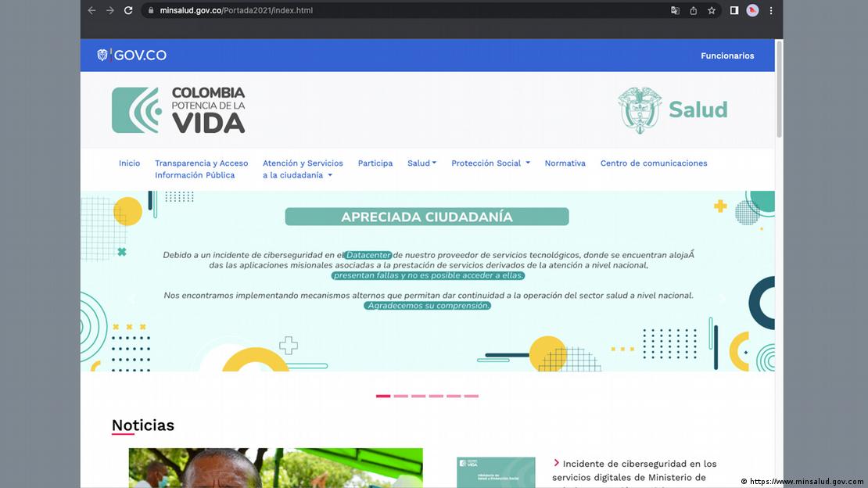868x488 pixels.
Task: Open the small Ministerio news thumbnail
Action: [x=496, y=472]
